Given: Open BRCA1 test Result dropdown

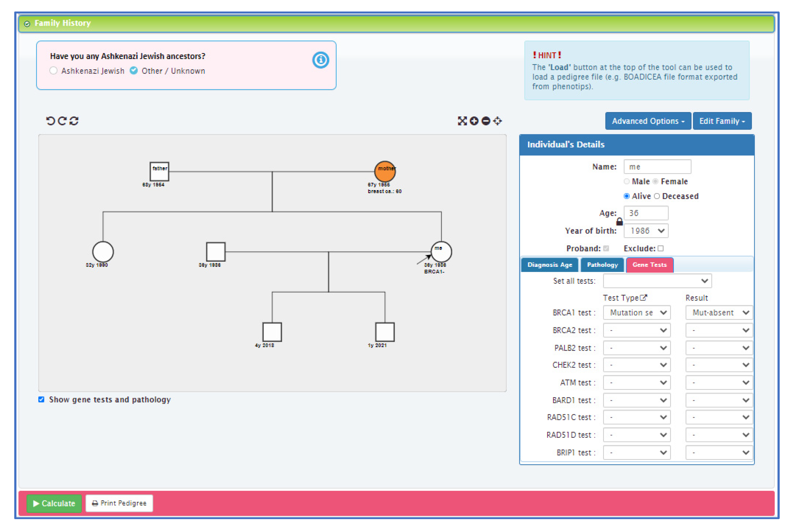Looking at the screenshot, I should coord(719,313).
